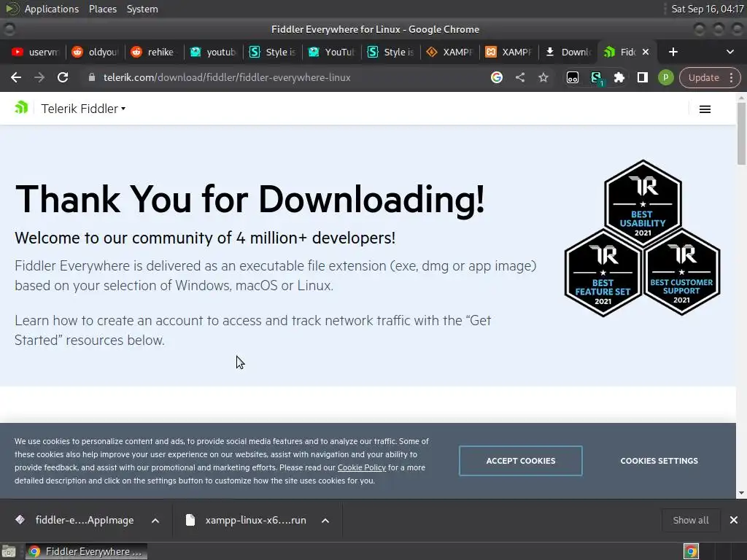Click the page vertical scrollbar thumb
The height and width of the screenshot is (560, 747).
[x=741, y=133]
